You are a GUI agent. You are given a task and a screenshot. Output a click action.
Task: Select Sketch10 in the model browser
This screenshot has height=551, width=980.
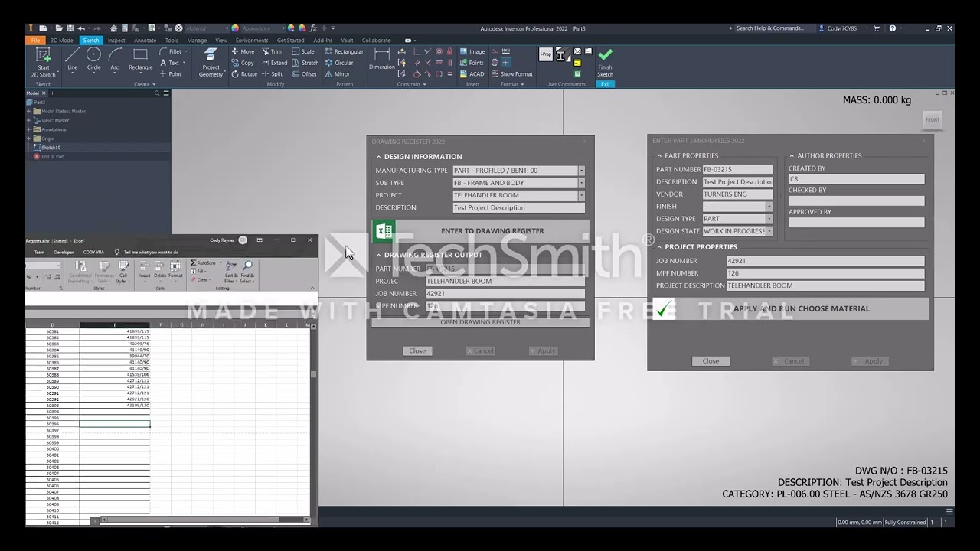tap(51, 148)
